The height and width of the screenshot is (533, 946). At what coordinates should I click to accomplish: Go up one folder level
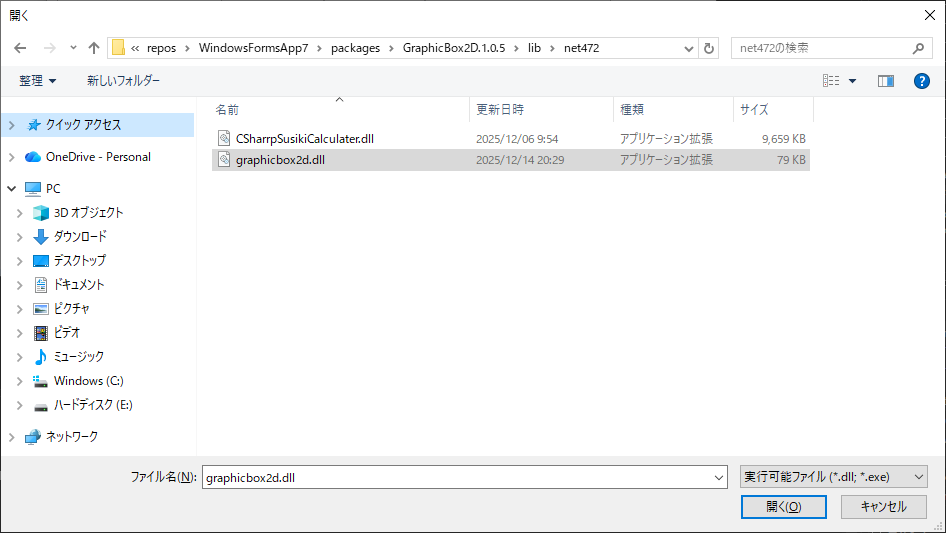(94, 48)
